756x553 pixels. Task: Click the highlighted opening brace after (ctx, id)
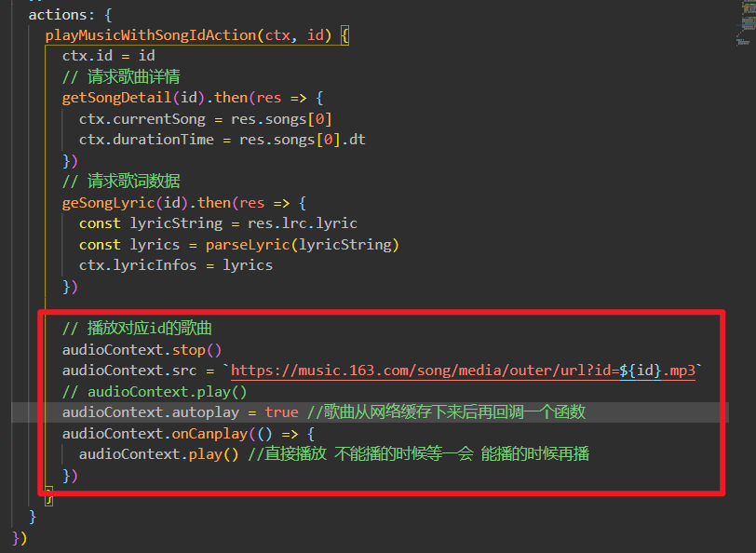[344, 35]
